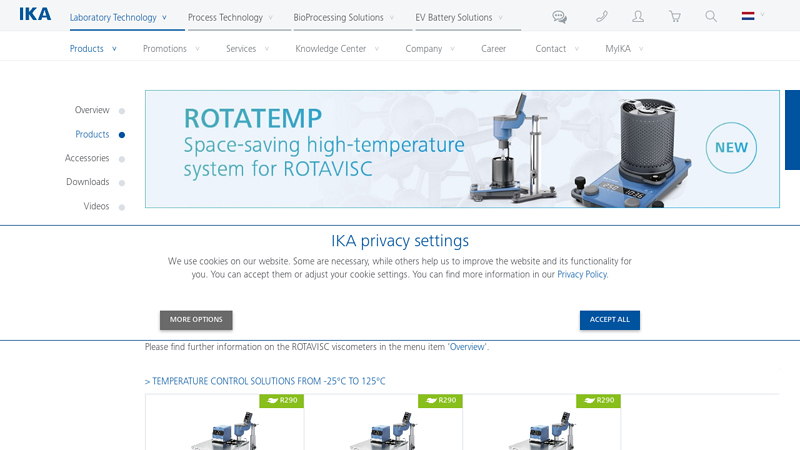Open the live chat icon
The image size is (800, 450).
tap(559, 17)
